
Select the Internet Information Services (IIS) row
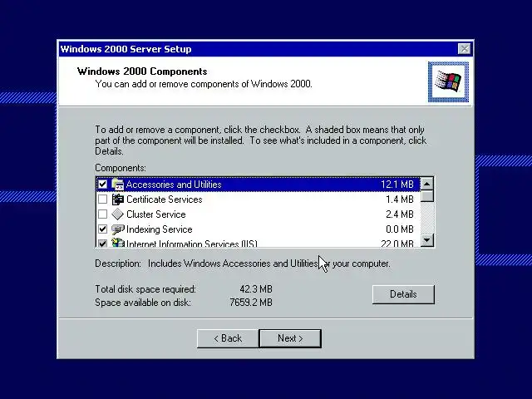tap(258, 243)
